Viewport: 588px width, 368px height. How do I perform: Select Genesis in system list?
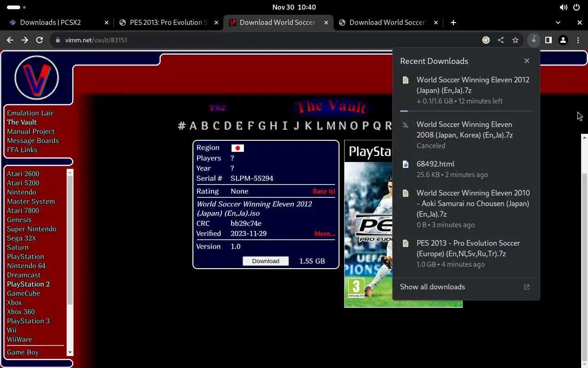pyautogui.click(x=19, y=220)
